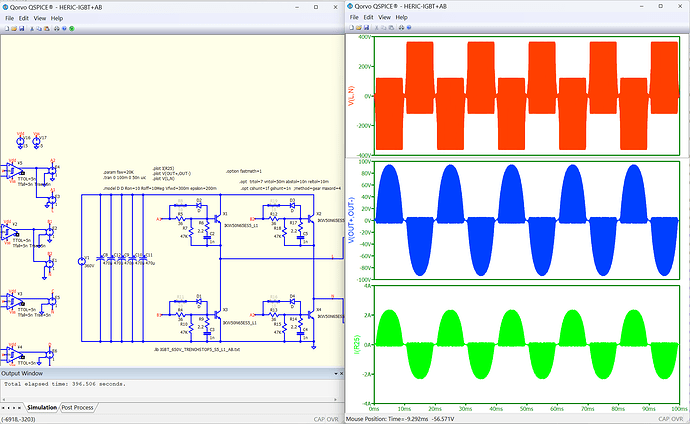
Task: Open the Edit menu in the schematic window
Action: pos(24,18)
